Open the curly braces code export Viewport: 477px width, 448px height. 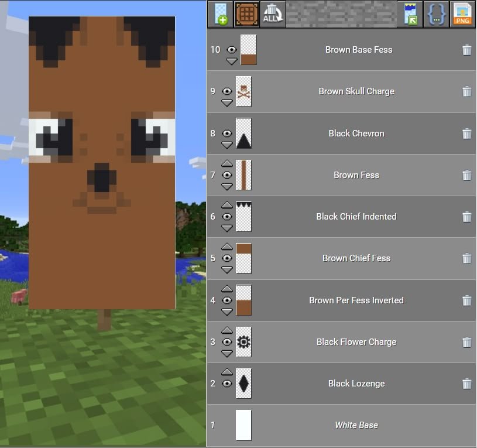click(x=435, y=15)
